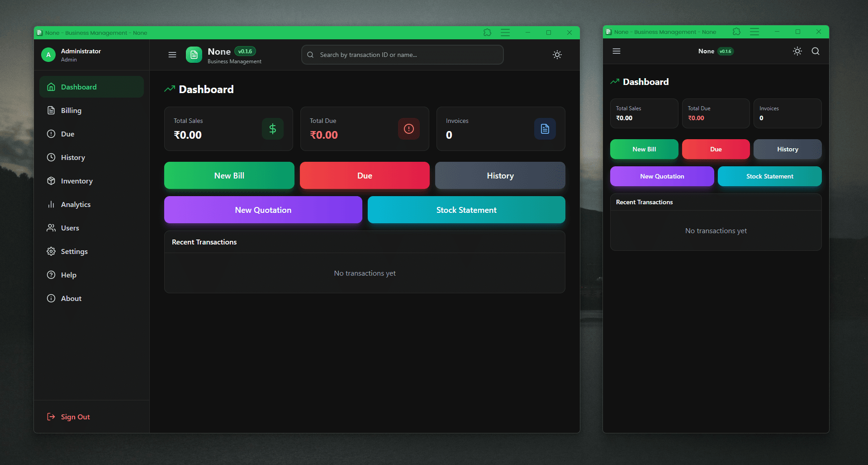Image resolution: width=868 pixels, height=465 pixels.
Task: Switch to the Due section
Action: point(67,134)
